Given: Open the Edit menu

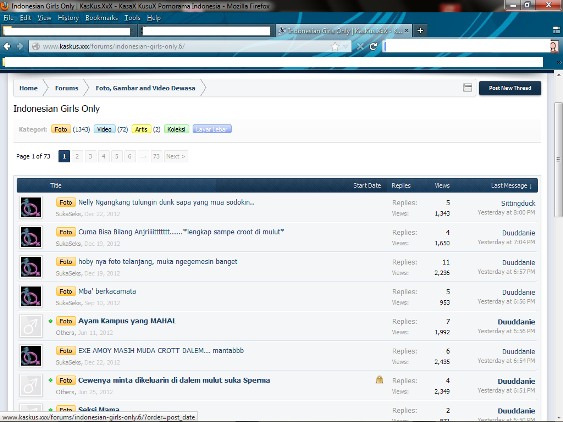Looking at the screenshot, I should tap(25, 18).
